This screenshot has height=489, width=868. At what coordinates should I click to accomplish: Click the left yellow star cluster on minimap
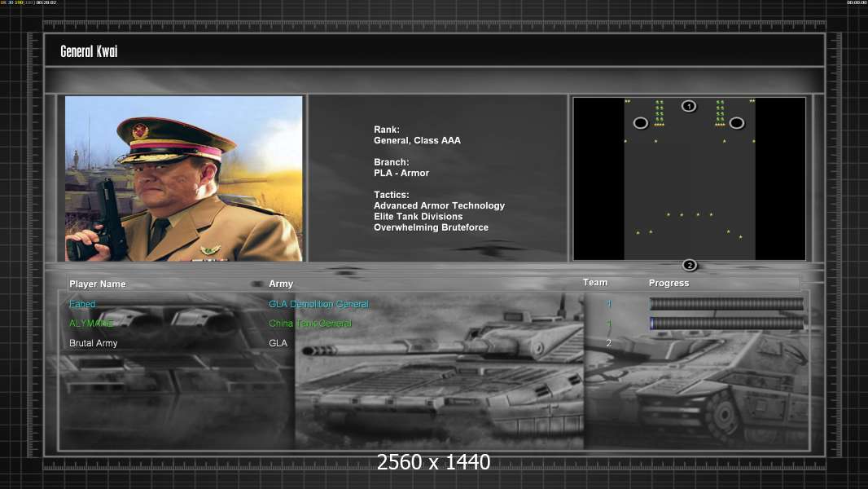coord(660,114)
